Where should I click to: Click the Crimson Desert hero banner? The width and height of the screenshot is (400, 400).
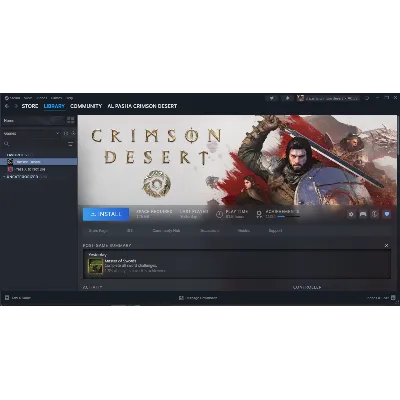[x=237, y=160]
